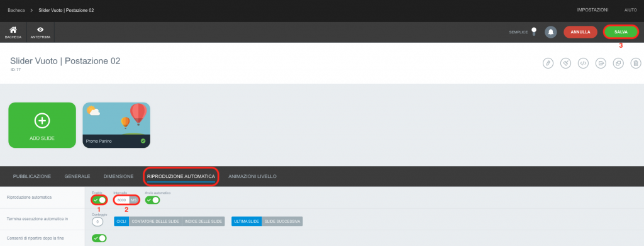
Task: Toggle the Semplice mode switch
Action: [x=534, y=31]
